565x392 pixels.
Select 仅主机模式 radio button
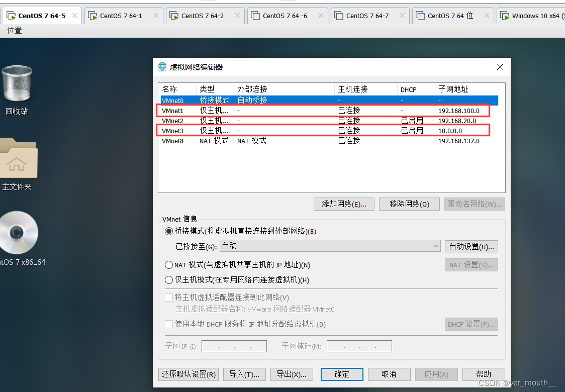pyautogui.click(x=168, y=280)
